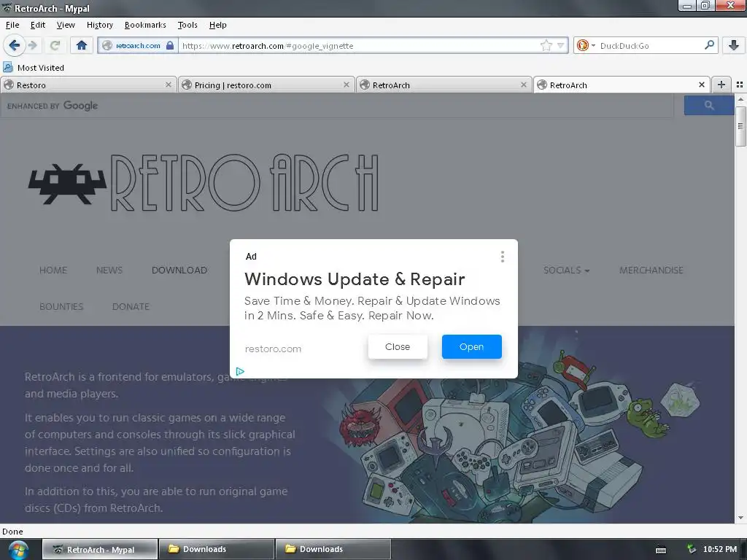Screen dimensions: 747x560
Task: Select RetroArch - Mypal taskbar button
Action: coord(100,549)
